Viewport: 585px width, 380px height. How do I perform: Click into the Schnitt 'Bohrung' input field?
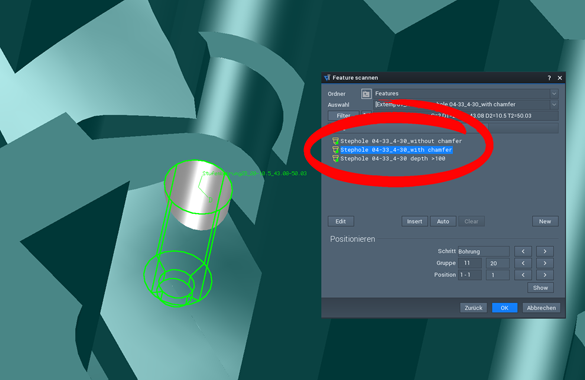(483, 251)
